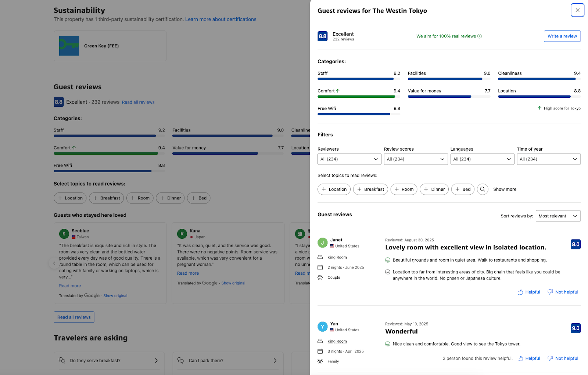The height and width of the screenshot is (375, 588).
Task: Close the guest reviews panel
Action: click(x=577, y=10)
